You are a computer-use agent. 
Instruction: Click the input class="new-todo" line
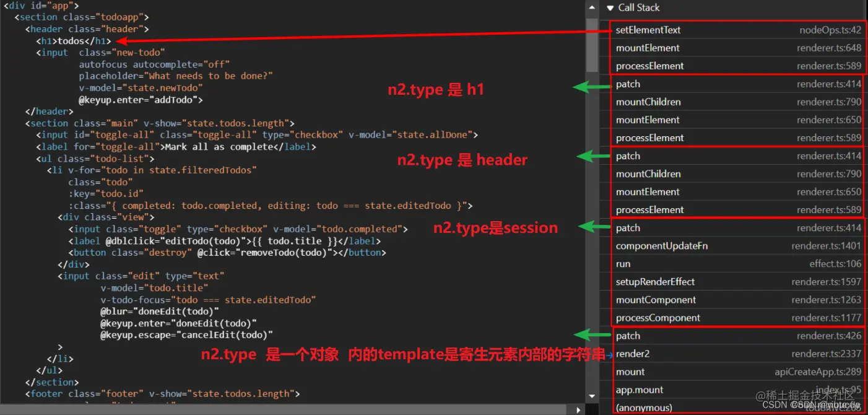pyautogui.click(x=101, y=53)
